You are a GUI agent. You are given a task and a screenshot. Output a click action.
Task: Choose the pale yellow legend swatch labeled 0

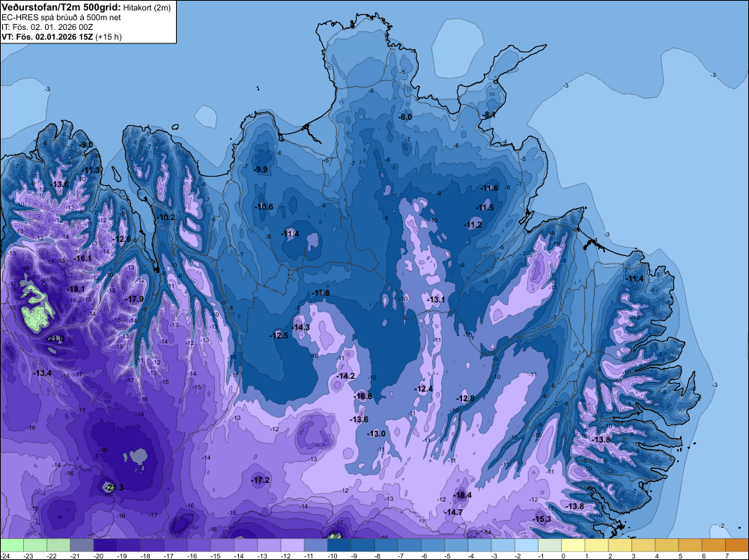click(573, 545)
